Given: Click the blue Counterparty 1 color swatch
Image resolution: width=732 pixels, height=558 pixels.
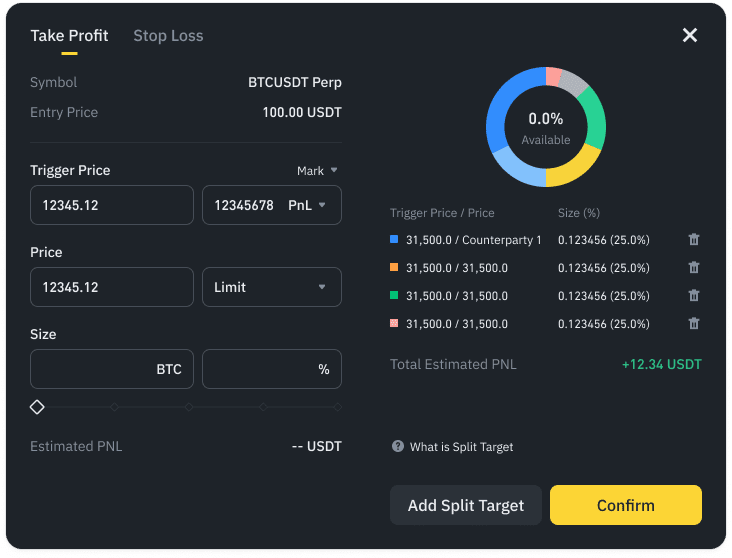Looking at the screenshot, I should 394,239.
